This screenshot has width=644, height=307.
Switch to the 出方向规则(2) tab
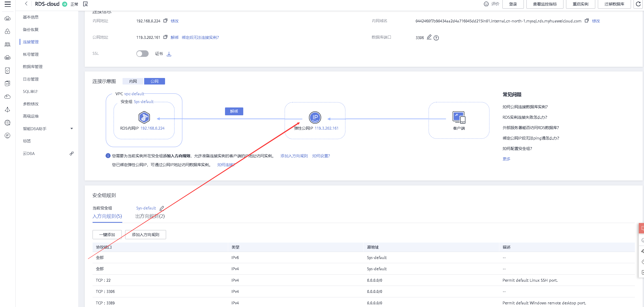pyautogui.click(x=150, y=216)
